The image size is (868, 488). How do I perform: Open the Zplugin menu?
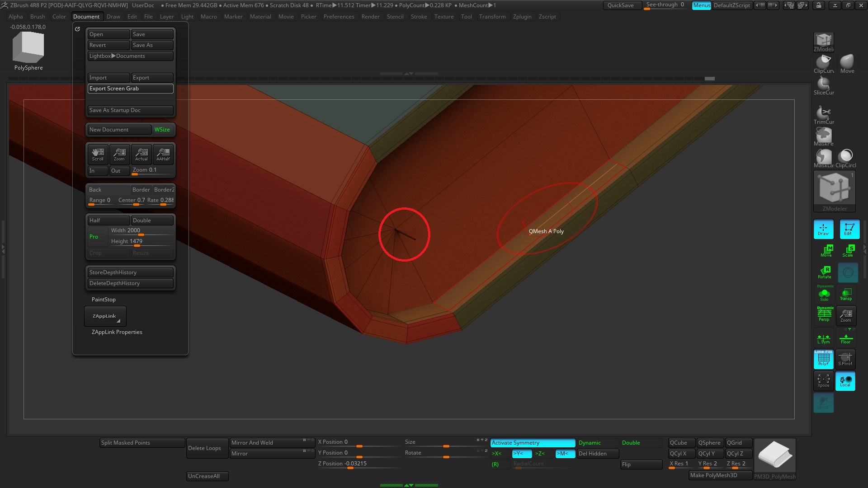522,17
